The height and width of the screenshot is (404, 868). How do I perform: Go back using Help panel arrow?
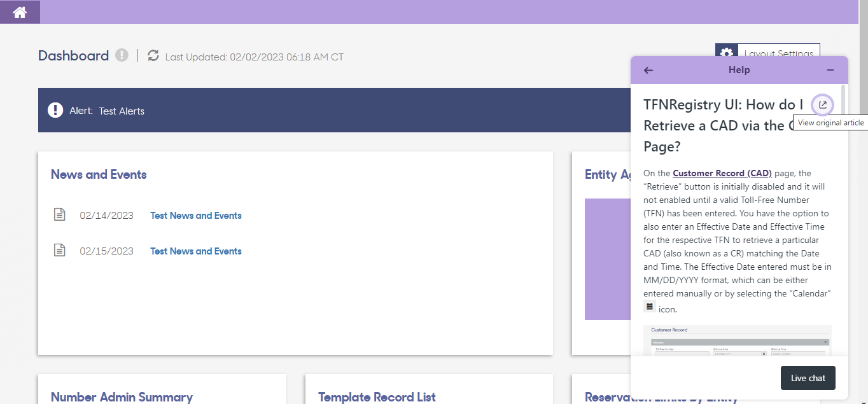(648, 70)
